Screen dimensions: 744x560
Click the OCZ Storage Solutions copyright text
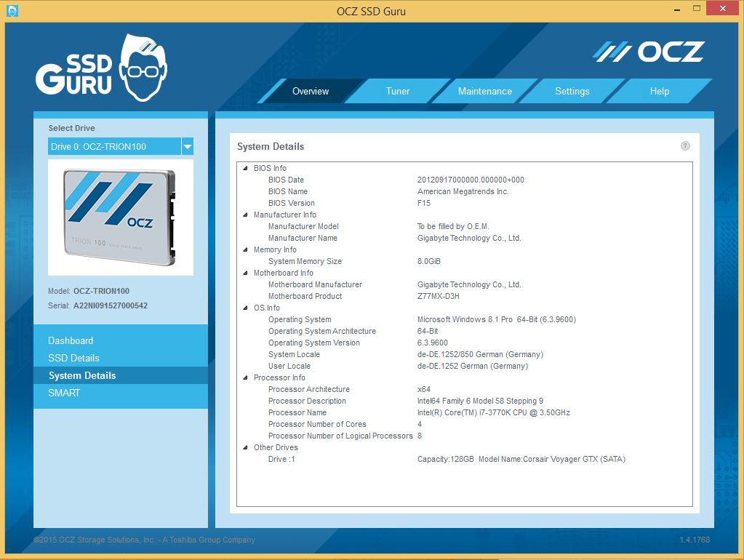pyautogui.click(x=144, y=540)
